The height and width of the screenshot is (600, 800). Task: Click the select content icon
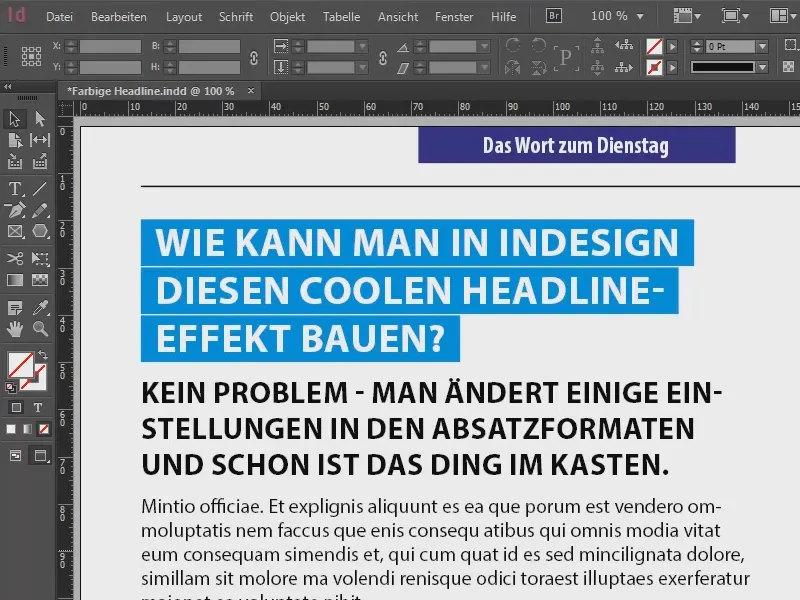click(x=597, y=67)
